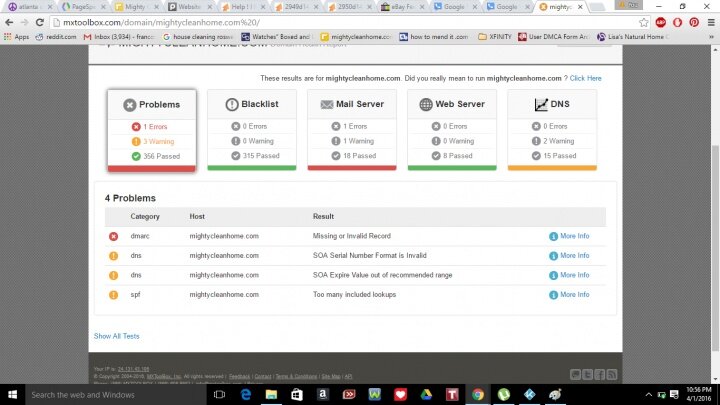Click the spf row warning icon

click(113, 295)
